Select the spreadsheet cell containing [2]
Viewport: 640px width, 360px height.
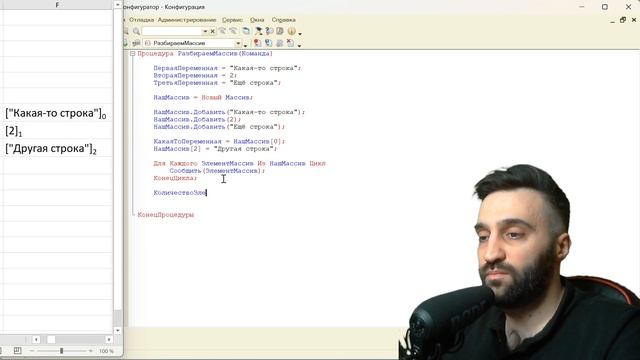click(57, 131)
